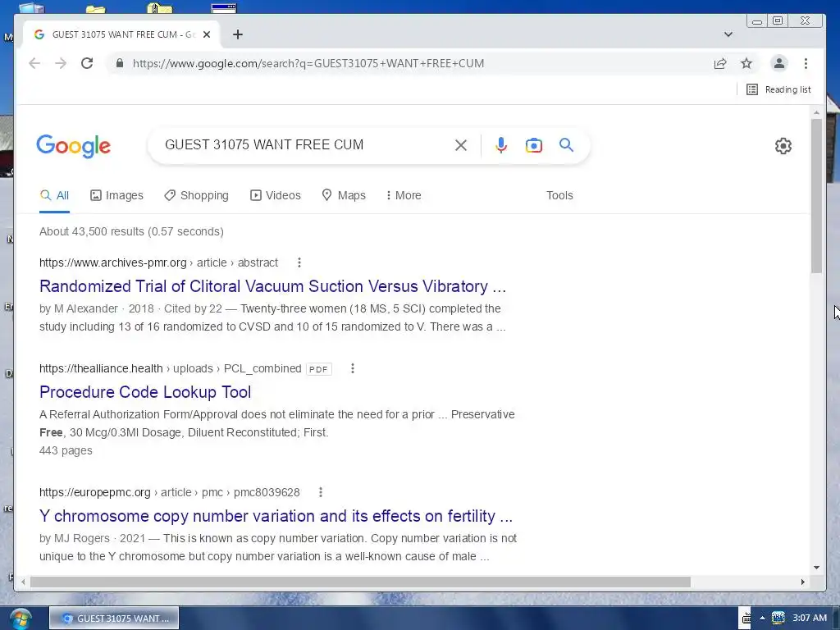Open Randomized Trial of Clitoral Vacuum result

[x=272, y=286]
